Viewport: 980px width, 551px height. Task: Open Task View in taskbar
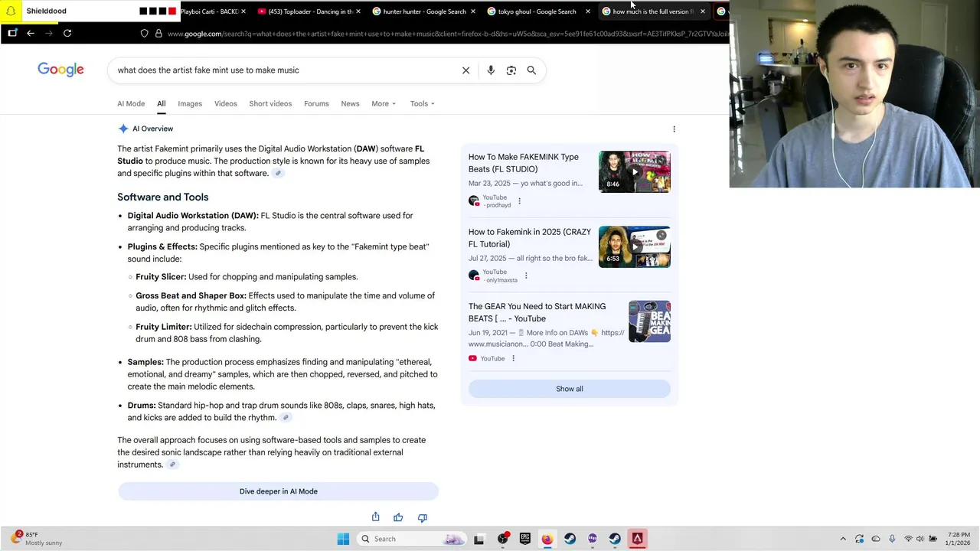479,539
